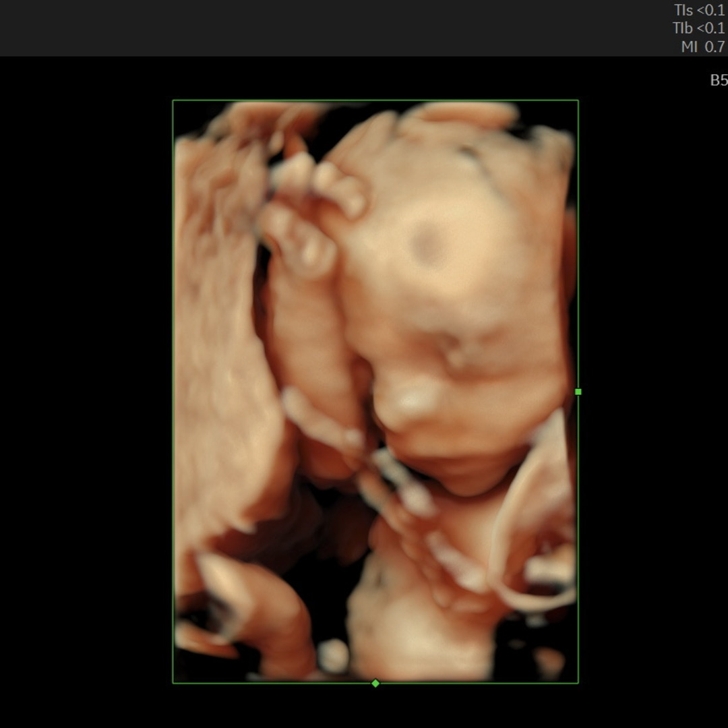
Task: Click the bottom-right corner of green ROI box
Action: click(x=578, y=683)
